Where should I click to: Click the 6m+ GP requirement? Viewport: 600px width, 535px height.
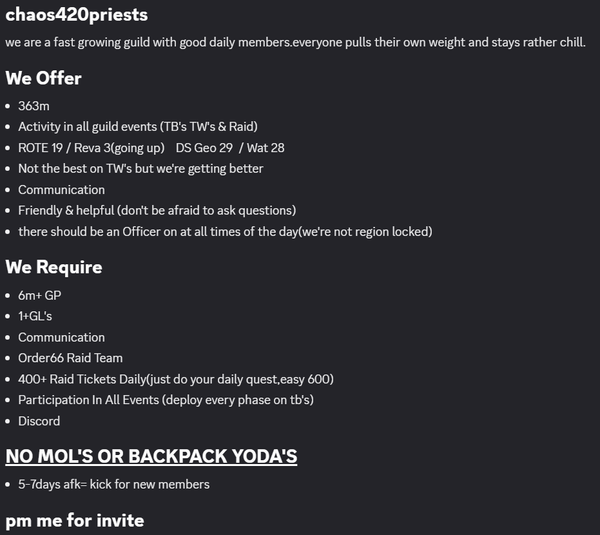coord(39,295)
